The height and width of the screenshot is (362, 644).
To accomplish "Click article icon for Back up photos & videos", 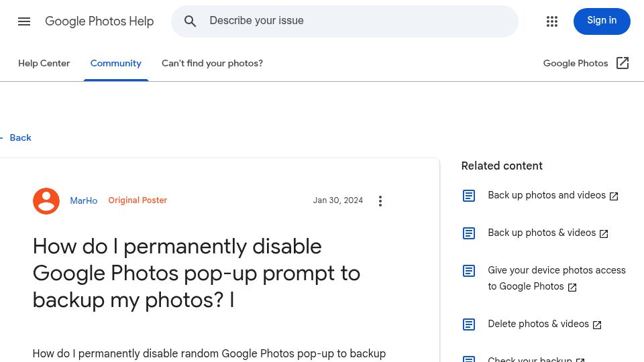I will (x=469, y=233).
